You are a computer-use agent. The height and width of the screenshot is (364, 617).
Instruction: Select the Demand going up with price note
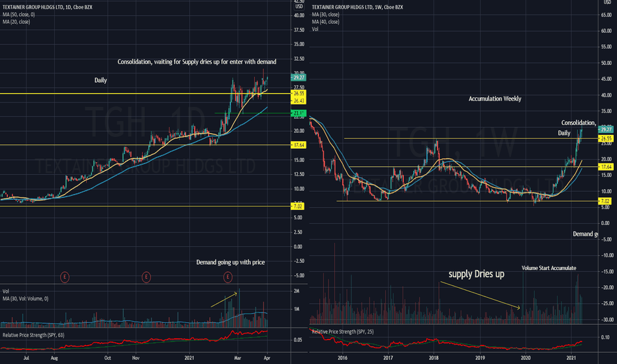click(x=230, y=262)
